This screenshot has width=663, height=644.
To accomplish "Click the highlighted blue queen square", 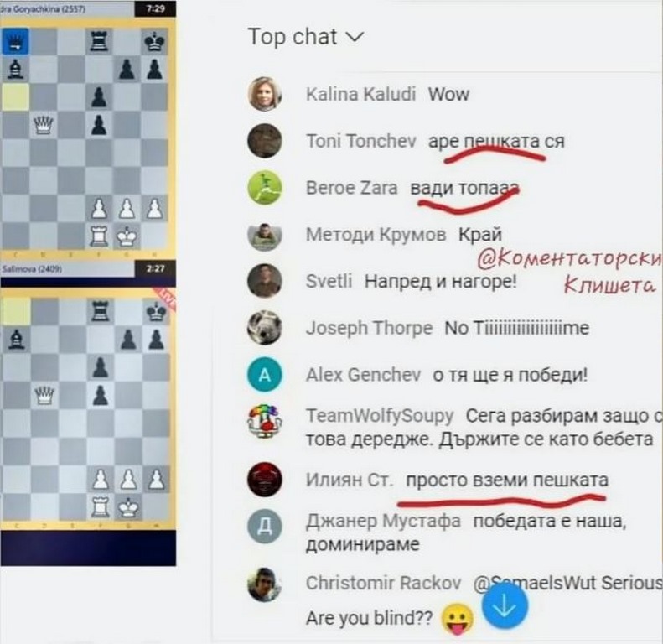I will coord(15,41).
